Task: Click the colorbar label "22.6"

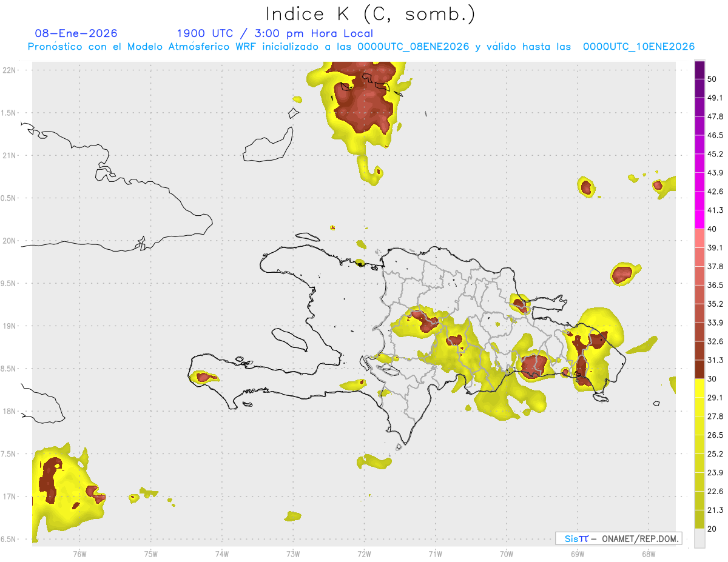Action: point(715,491)
